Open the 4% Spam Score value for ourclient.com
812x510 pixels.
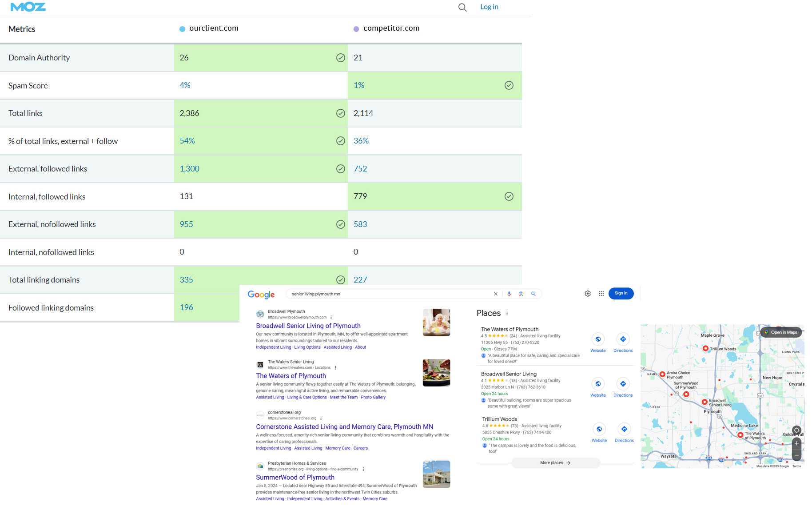[185, 85]
